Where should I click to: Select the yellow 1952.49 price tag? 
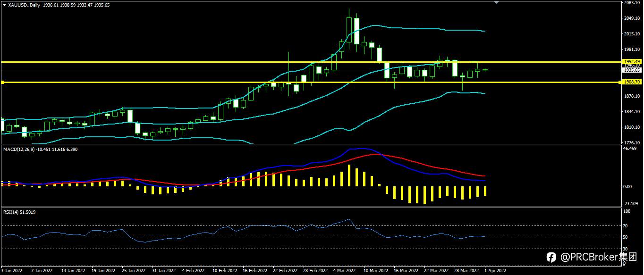coord(631,61)
